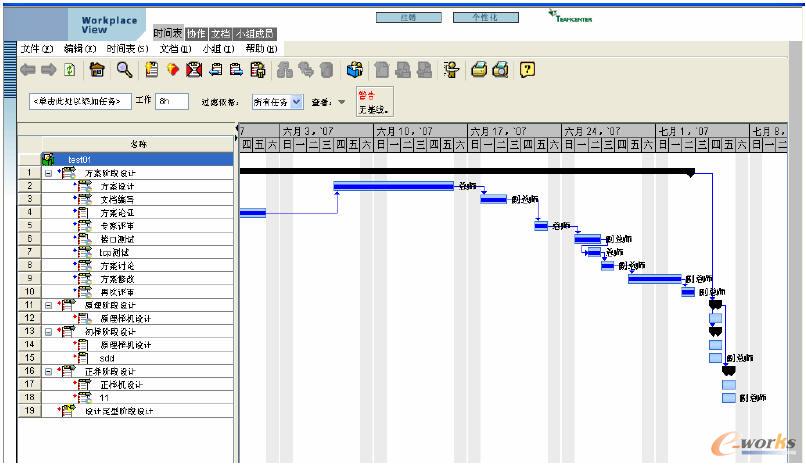
Task: Click the forward arrow toolbar icon
Action: [x=48, y=70]
